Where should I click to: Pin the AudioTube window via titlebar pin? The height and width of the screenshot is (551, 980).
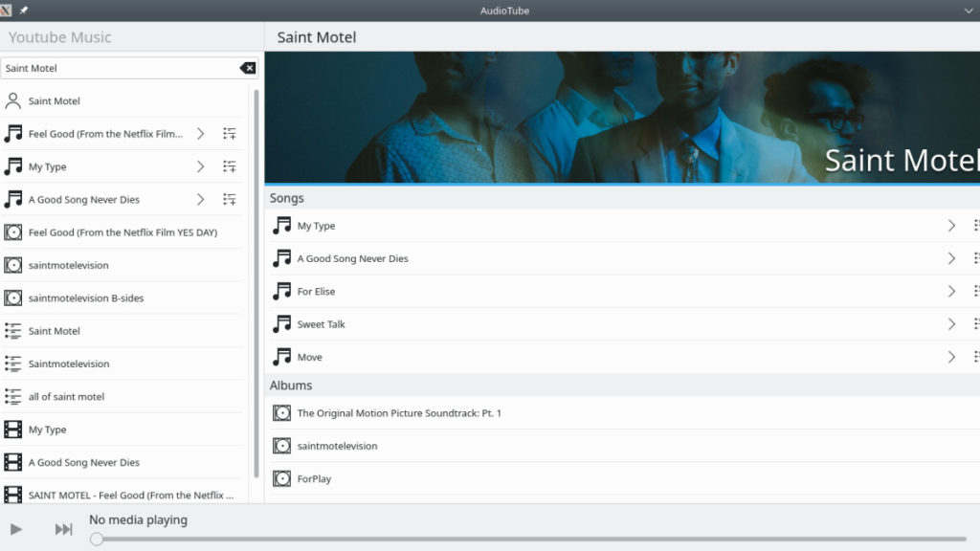point(24,11)
